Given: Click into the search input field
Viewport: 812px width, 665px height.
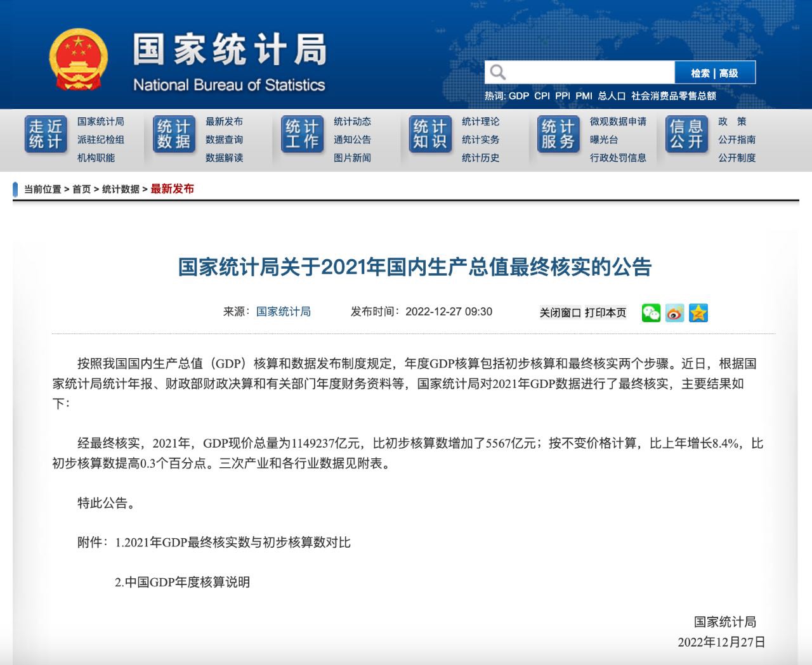Looking at the screenshot, I should [x=590, y=72].
